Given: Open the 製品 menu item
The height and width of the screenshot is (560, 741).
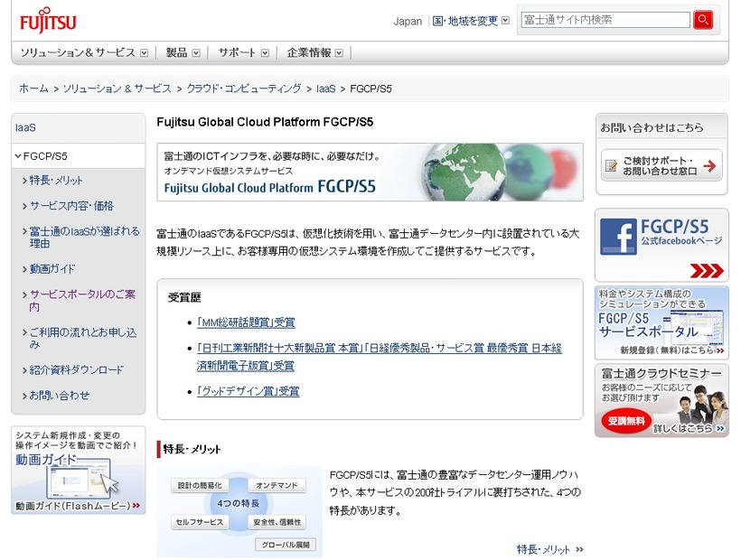Looking at the screenshot, I should pyautogui.click(x=176, y=52).
